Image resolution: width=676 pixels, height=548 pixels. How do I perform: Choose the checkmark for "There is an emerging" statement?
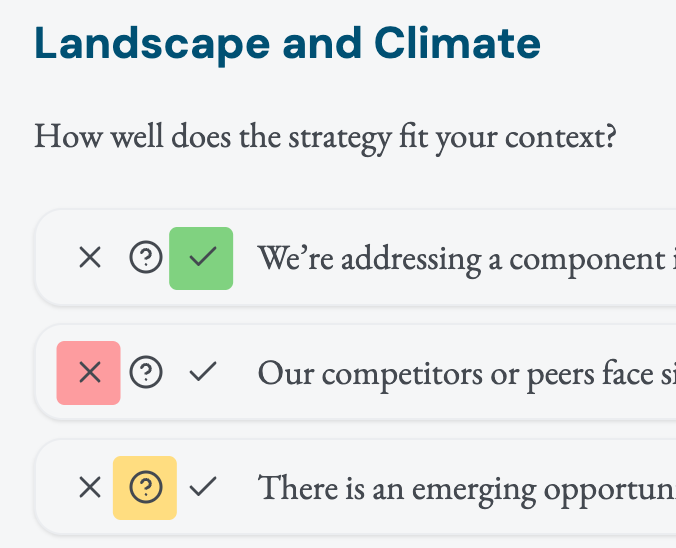(202, 488)
